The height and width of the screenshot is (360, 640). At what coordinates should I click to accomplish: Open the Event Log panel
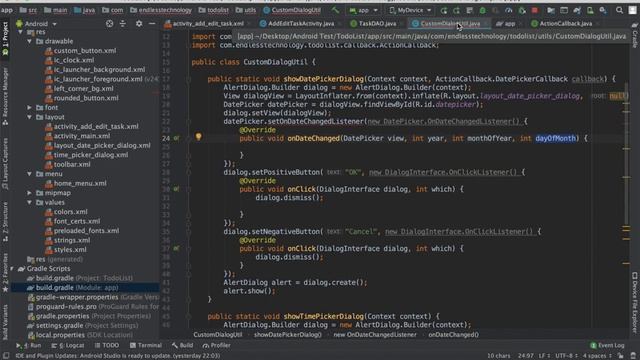[607, 345]
